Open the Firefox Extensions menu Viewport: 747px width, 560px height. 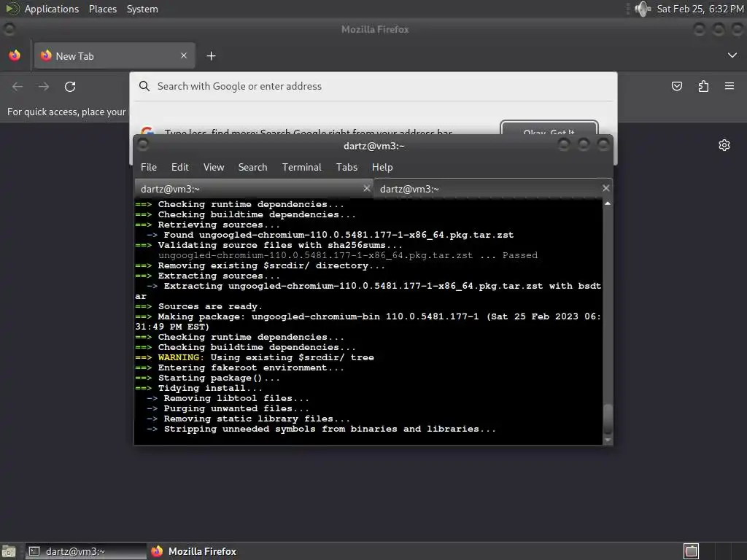[703, 86]
